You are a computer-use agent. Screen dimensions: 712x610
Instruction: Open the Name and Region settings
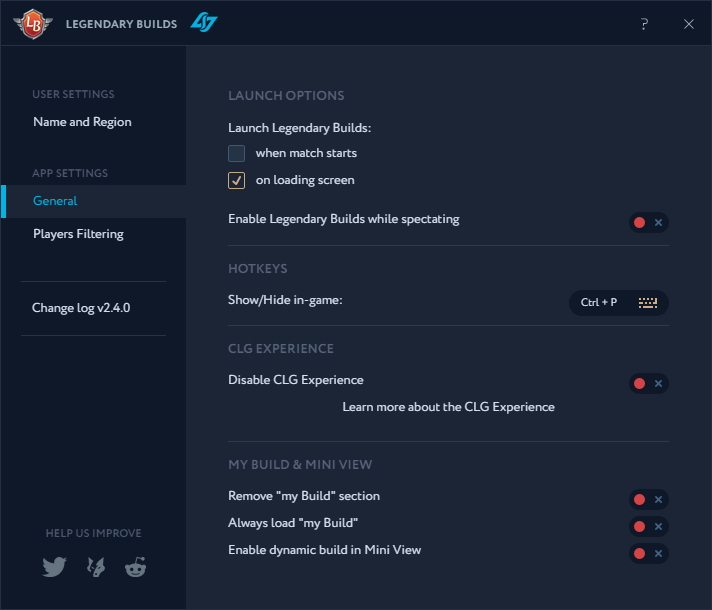(x=82, y=122)
